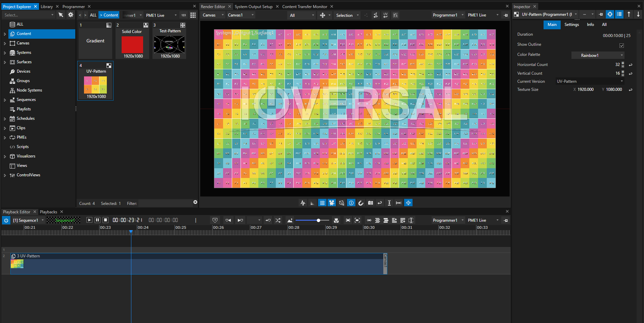Toggle the move gizmo icon at toolbar end
The width and height of the screenshot is (644, 323).
(409, 203)
